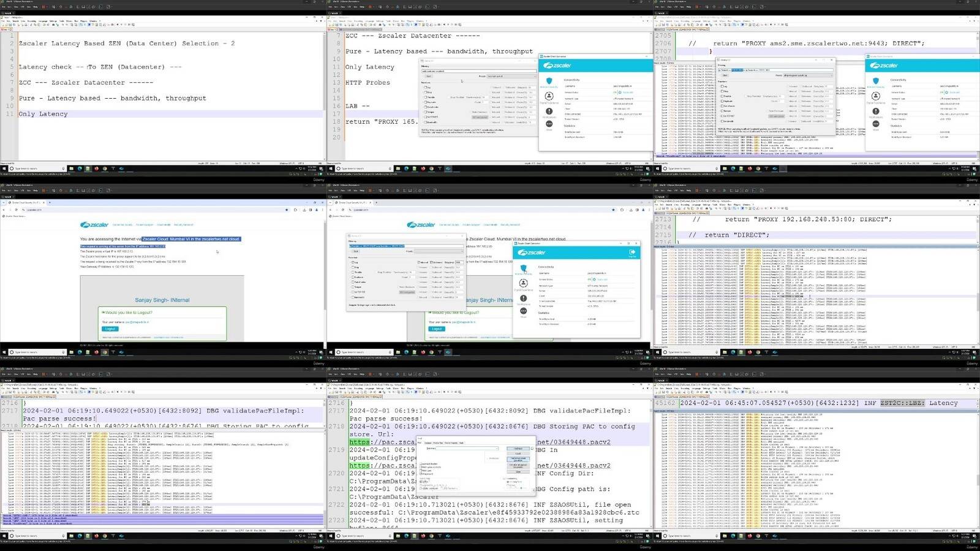Click 'HTTP Probes' line on editor line 13

click(367, 82)
